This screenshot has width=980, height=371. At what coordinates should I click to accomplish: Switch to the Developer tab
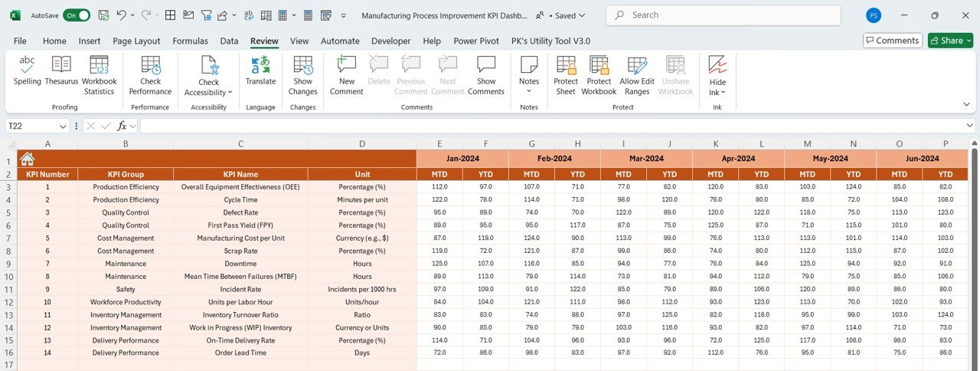(390, 41)
